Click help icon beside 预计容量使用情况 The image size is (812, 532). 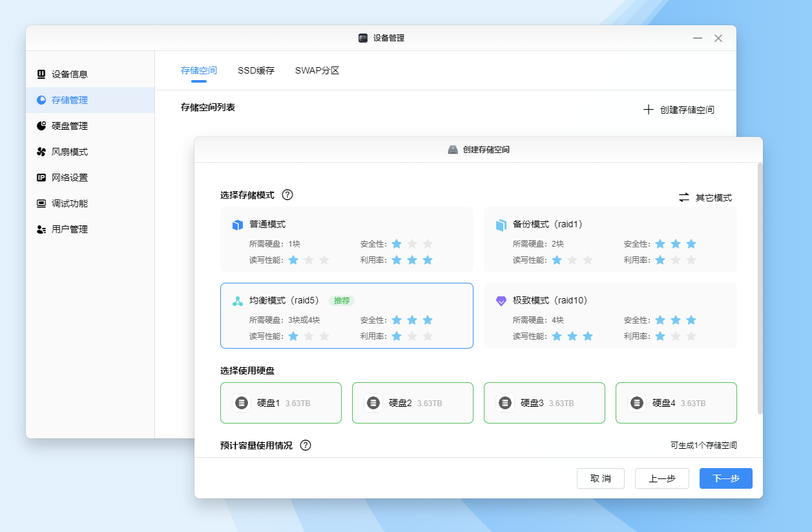(x=306, y=445)
